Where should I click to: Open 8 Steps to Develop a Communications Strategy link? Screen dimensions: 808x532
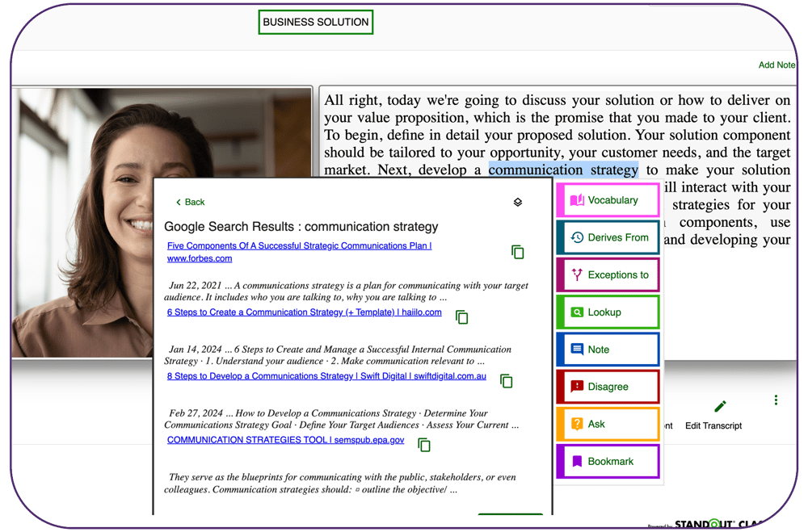pos(326,376)
